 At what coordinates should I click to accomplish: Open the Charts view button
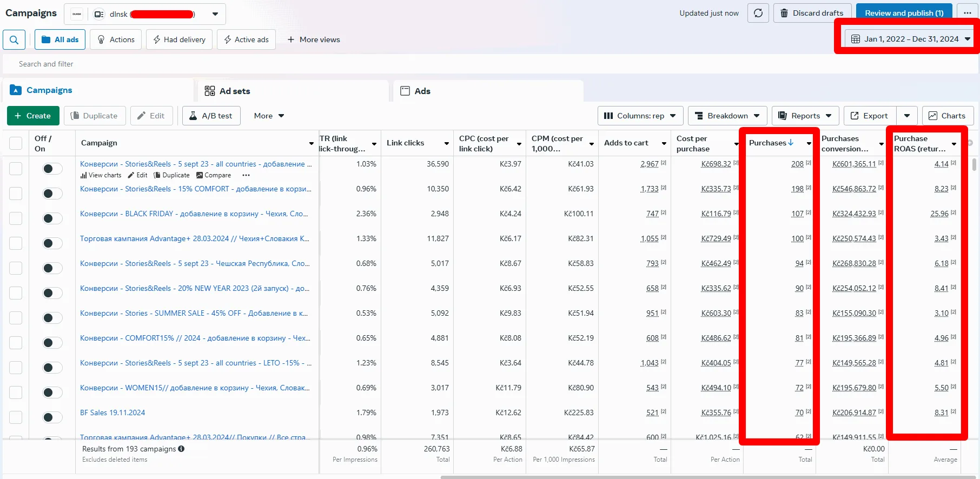[x=948, y=116]
